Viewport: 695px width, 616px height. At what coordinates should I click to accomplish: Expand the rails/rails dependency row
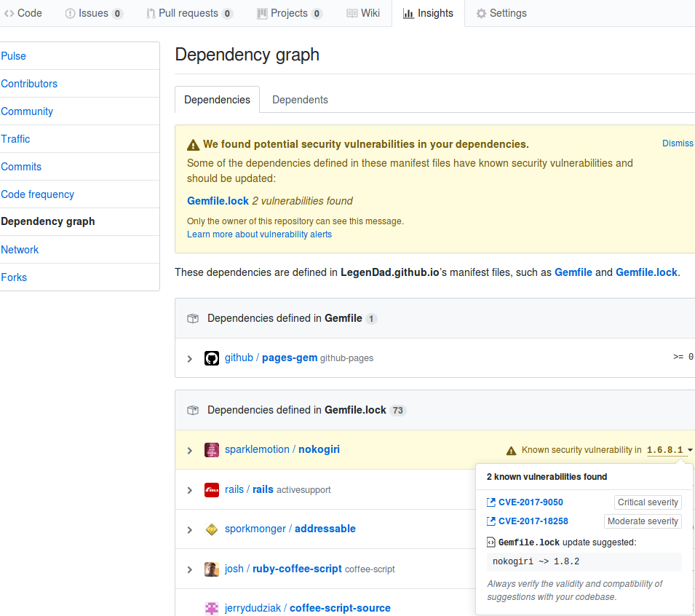point(190,490)
